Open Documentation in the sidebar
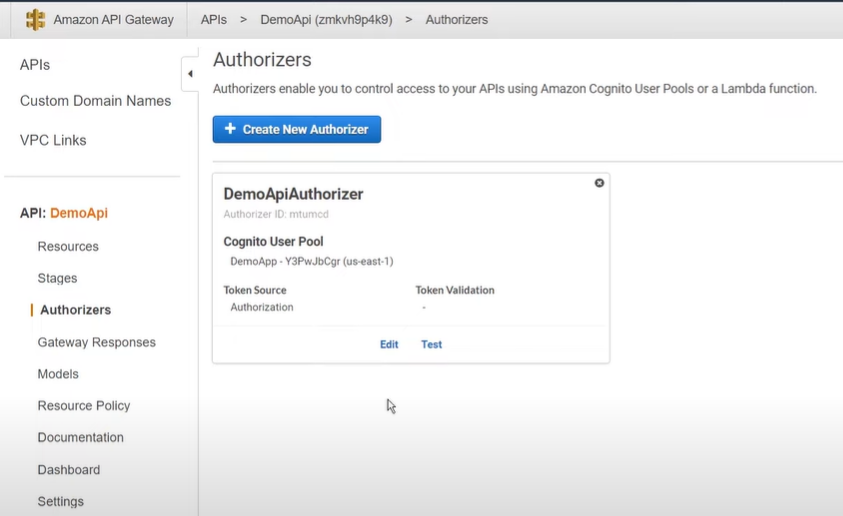843x516 pixels. tap(81, 438)
